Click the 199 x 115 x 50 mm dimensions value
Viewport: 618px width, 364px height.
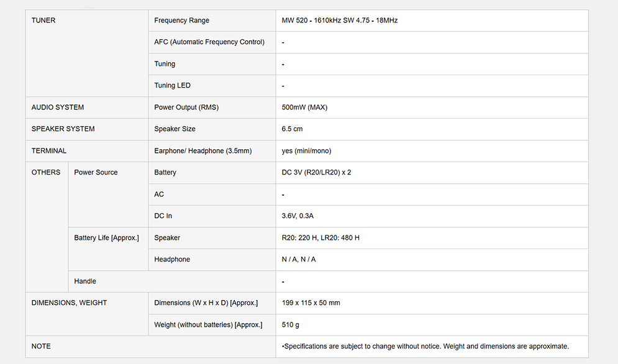[311, 303]
